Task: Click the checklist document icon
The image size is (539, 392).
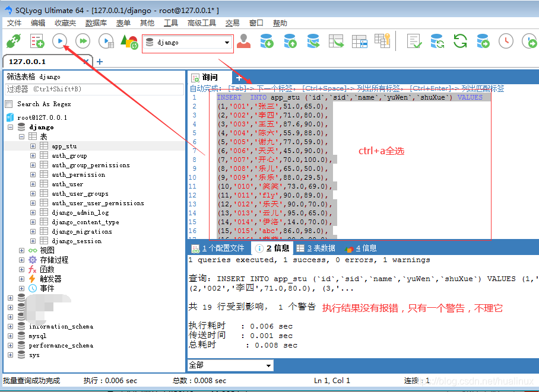Action: click(x=414, y=41)
